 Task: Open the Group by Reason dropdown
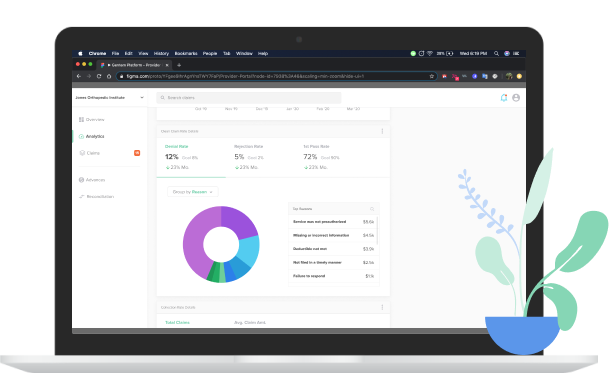click(193, 192)
